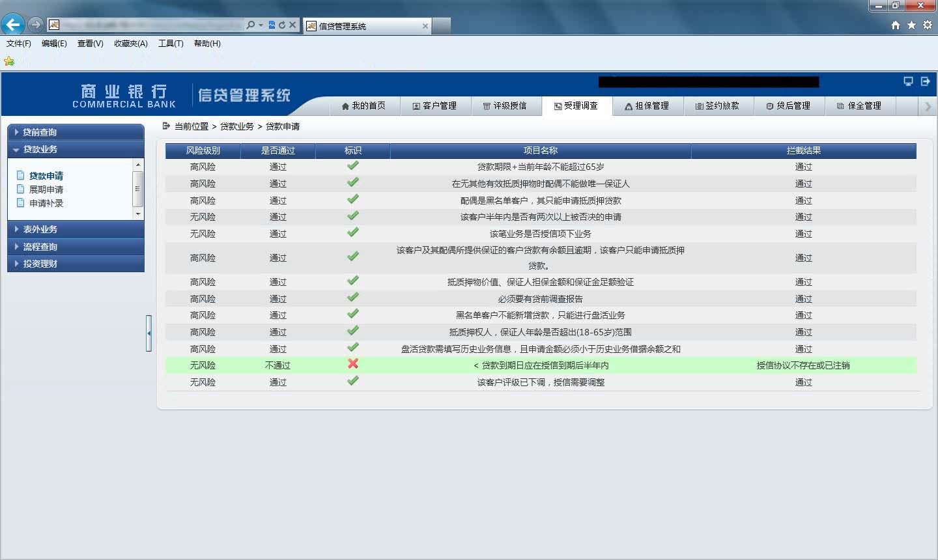Open the 收藏夹(A) menu
938x560 pixels.
[130, 44]
